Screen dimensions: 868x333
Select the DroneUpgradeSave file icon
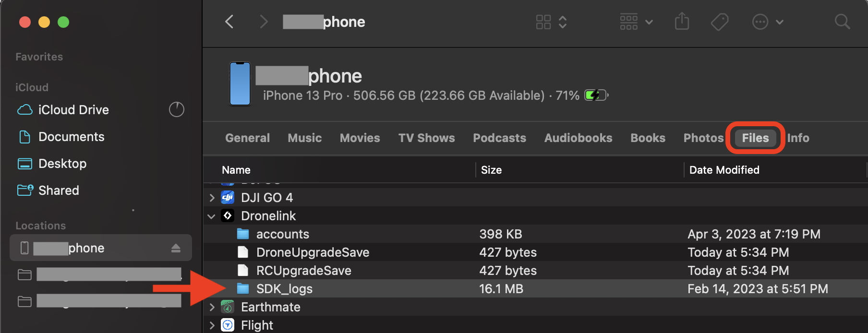tap(243, 252)
